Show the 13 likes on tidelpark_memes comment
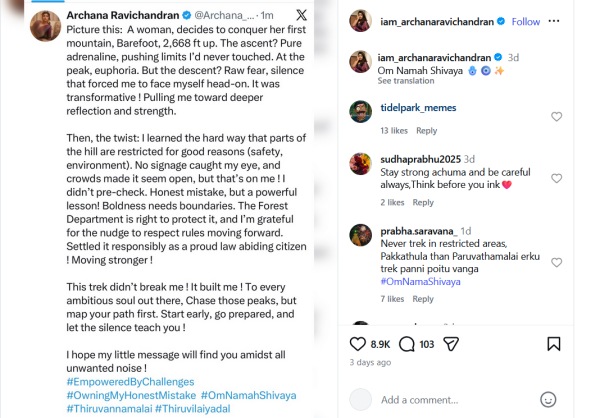 click(395, 131)
